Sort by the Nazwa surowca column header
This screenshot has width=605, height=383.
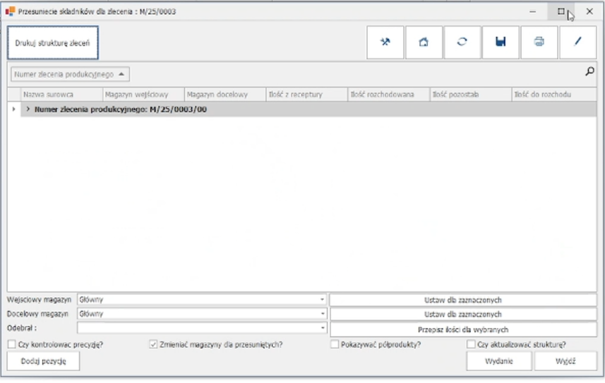[x=62, y=94]
